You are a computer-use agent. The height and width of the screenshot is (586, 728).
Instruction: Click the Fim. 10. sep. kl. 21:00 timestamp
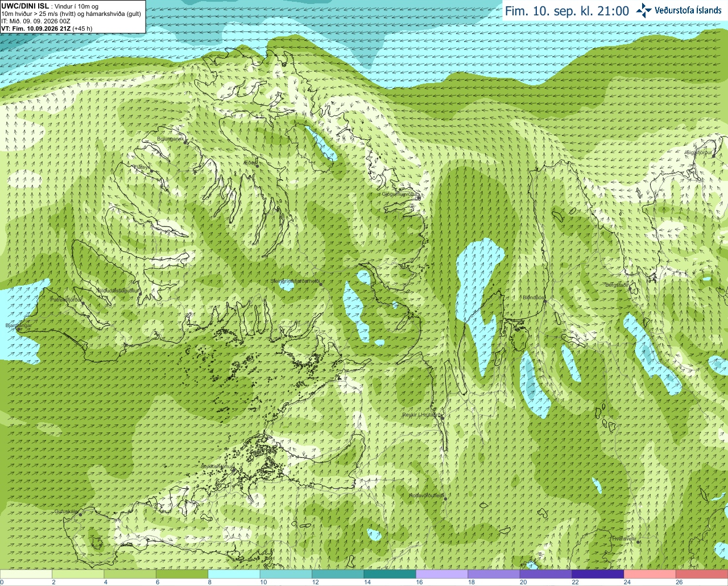point(567,11)
